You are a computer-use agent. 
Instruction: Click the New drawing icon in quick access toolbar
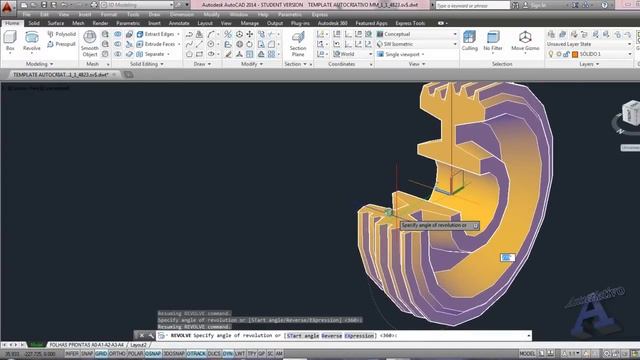pyautogui.click(x=24, y=5)
